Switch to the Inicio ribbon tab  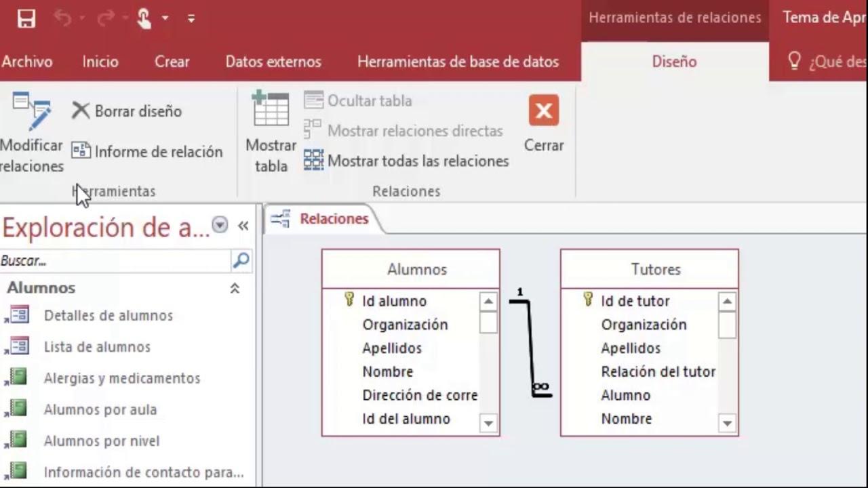pos(100,62)
